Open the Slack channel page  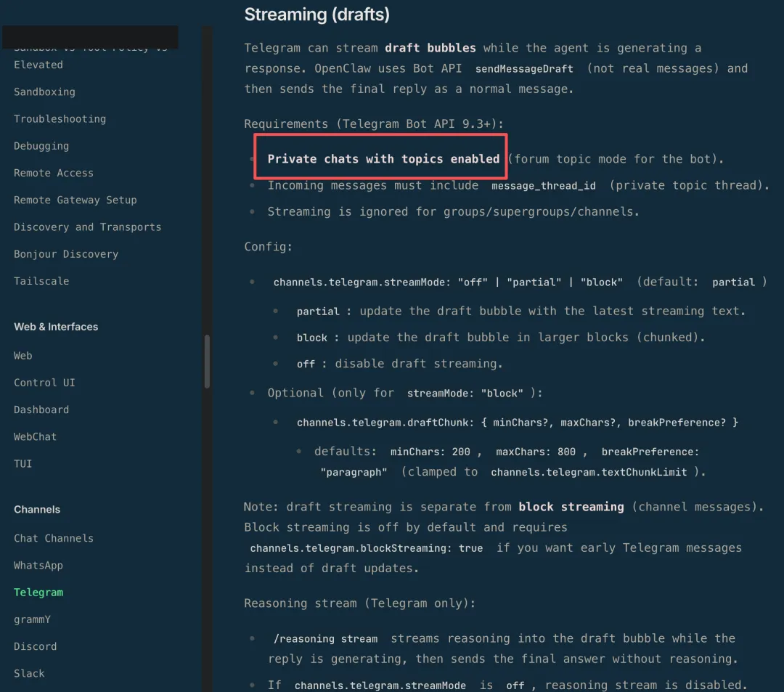pyautogui.click(x=29, y=674)
